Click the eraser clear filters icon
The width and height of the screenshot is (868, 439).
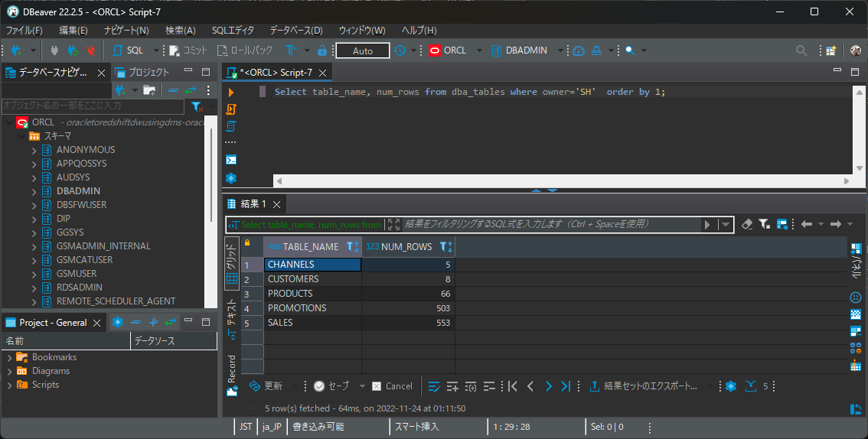[747, 224]
